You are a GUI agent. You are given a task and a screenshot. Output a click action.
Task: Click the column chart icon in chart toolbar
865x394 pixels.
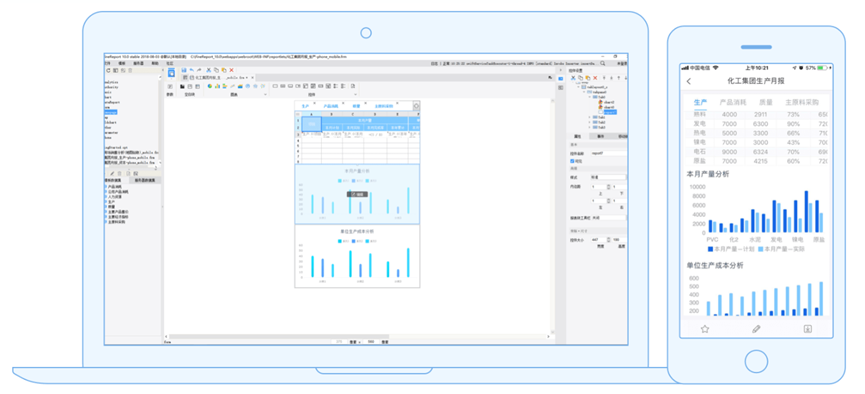click(x=217, y=86)
